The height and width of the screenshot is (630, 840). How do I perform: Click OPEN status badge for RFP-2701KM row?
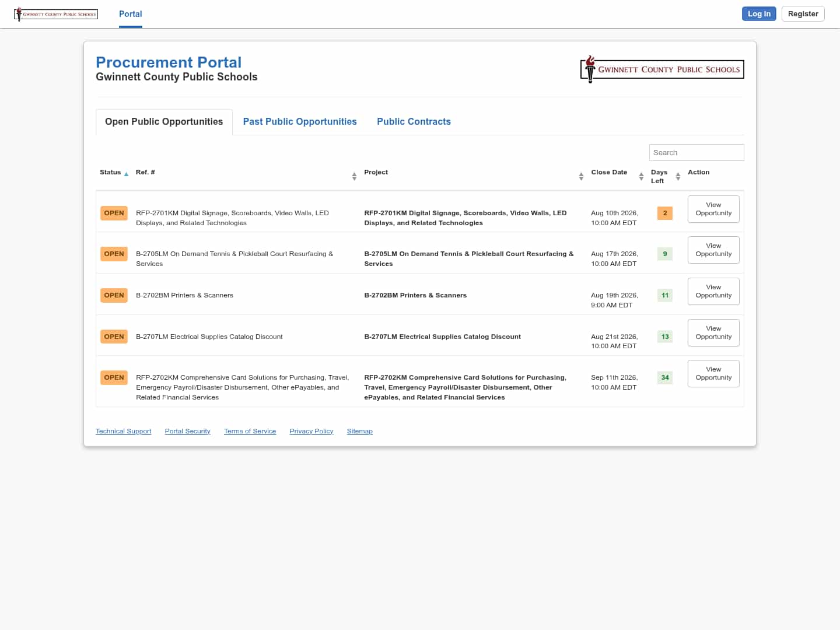coord(114,213)
